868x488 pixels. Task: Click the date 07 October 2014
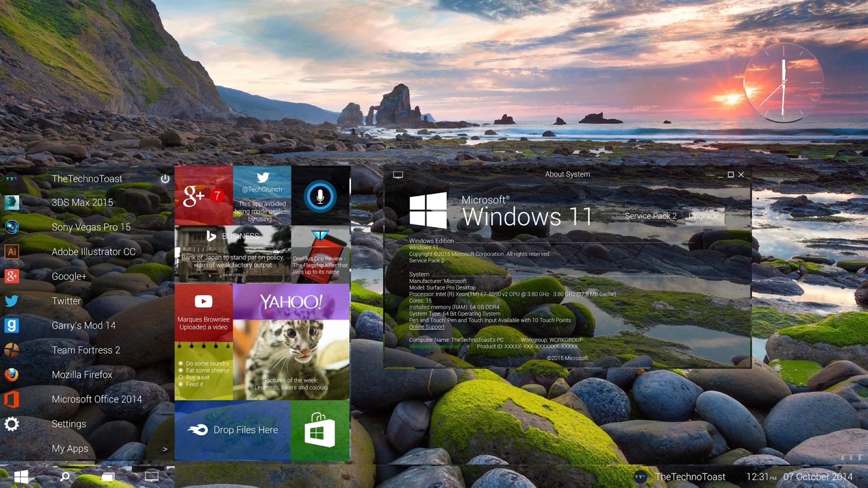click(x=818, y=477)
